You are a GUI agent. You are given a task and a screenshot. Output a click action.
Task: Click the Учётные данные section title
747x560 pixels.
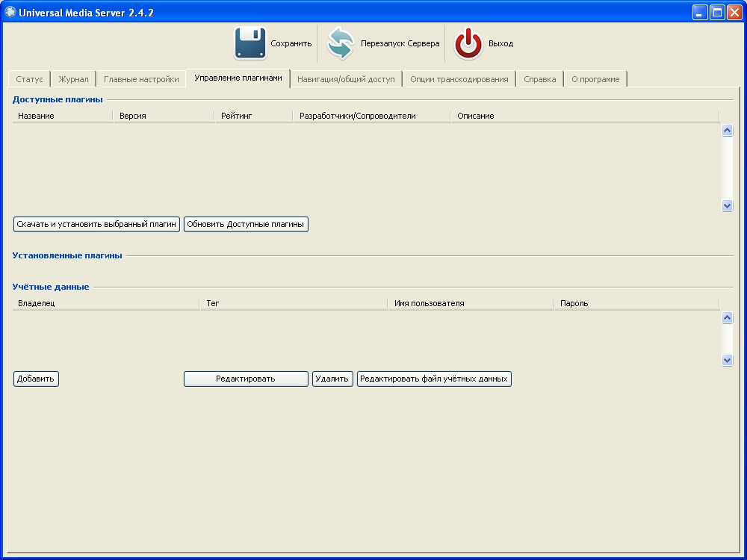[x=51, y=287]
